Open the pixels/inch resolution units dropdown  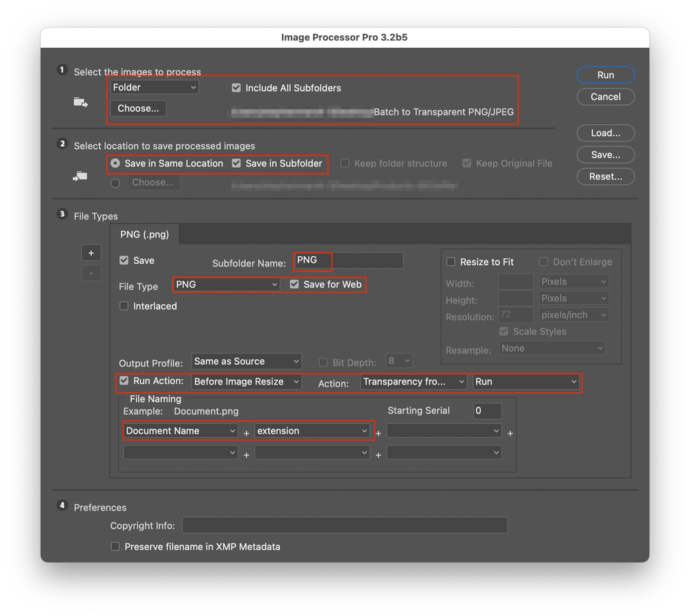pyautogui.click(x=574, y=315)
